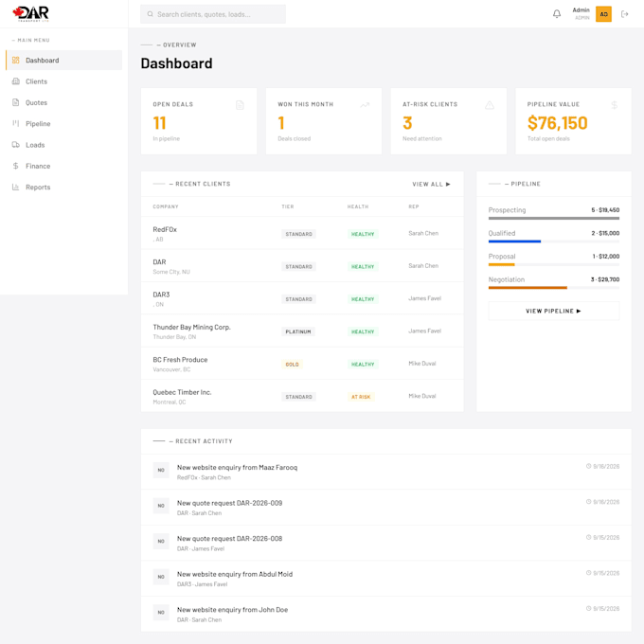644x644 pixels.
Task: Click the NO badge beside Abdul Moid enquiry
Action: pyautogui.click(x=161, y=577)
